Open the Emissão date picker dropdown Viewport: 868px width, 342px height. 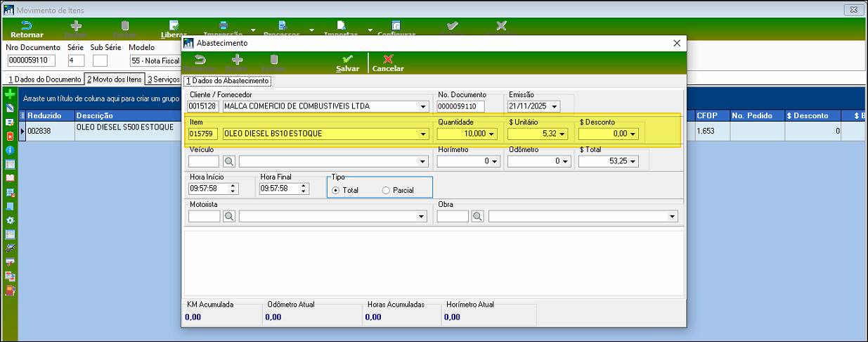click(555, 107)
